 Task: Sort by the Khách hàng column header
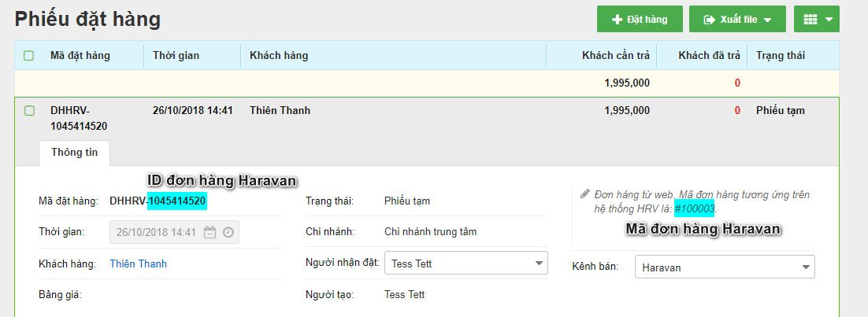[279, 56]
